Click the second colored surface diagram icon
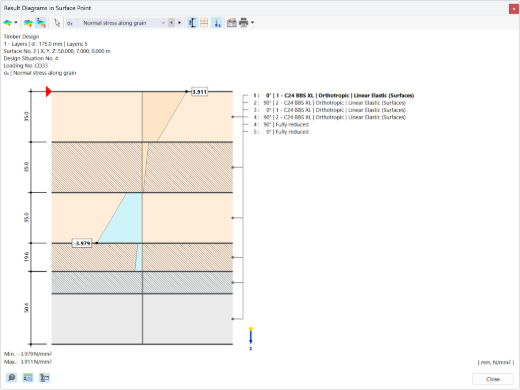 28,23
